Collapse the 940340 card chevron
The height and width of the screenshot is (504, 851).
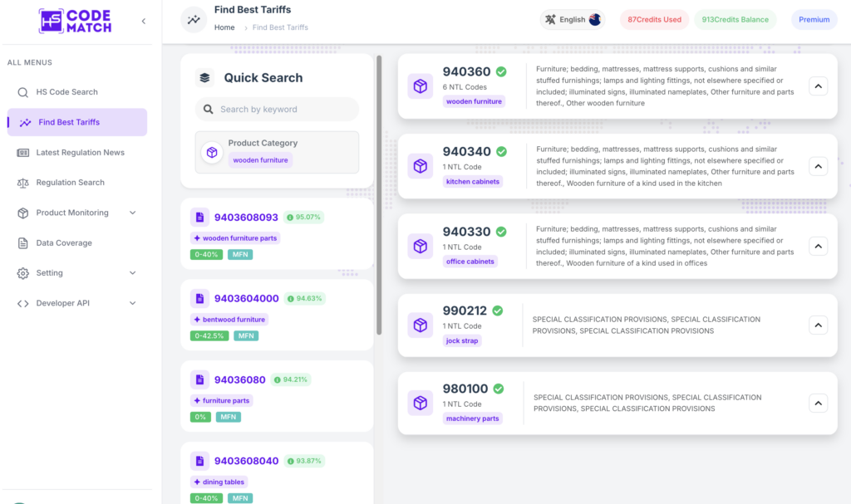[818, 166]
